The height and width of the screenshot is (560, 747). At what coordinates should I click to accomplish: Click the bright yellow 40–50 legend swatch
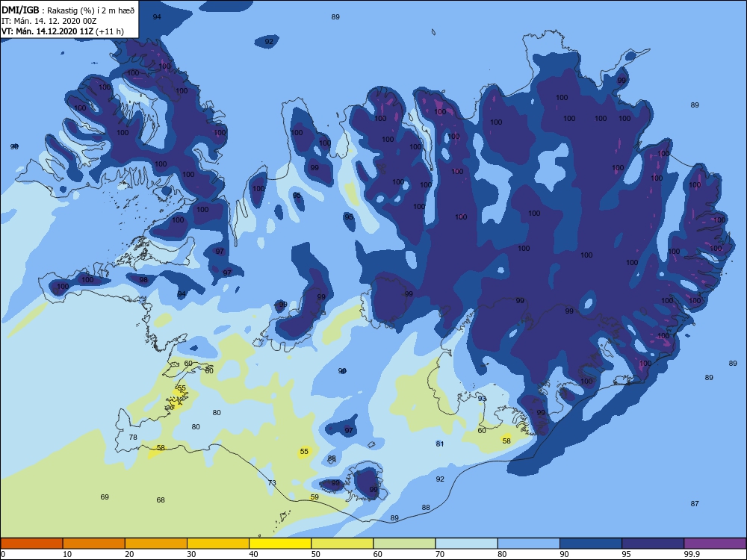click(280, 544)
